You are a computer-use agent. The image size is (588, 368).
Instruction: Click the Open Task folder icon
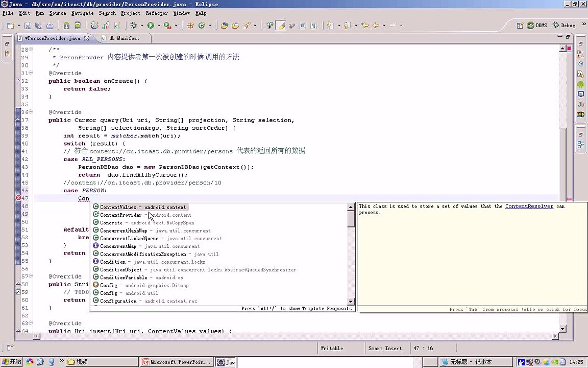click(235, 26)
